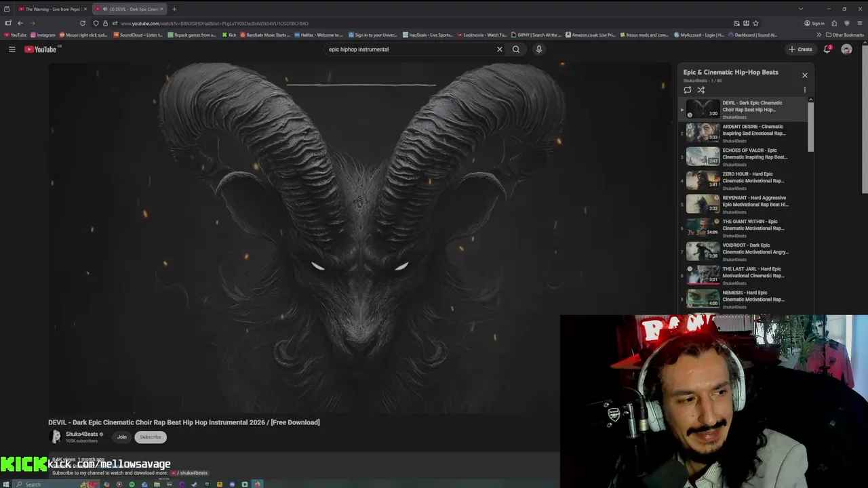Subscribe to Shuka4Beats
868x488 pixels.
coord(151,437)
